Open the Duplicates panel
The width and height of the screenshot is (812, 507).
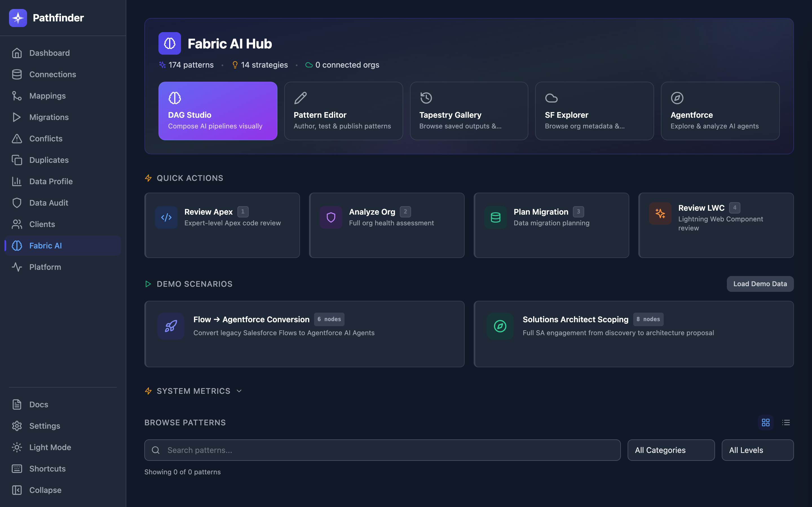click(x=49, y=160)
